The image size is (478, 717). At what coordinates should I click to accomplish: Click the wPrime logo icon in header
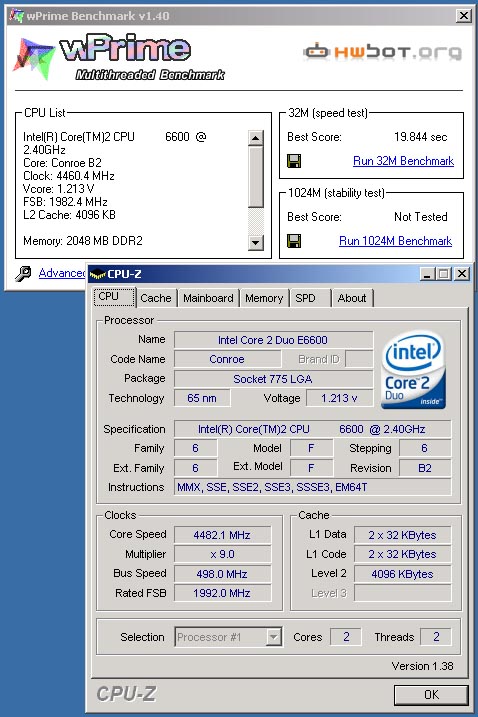pos(33,59)
